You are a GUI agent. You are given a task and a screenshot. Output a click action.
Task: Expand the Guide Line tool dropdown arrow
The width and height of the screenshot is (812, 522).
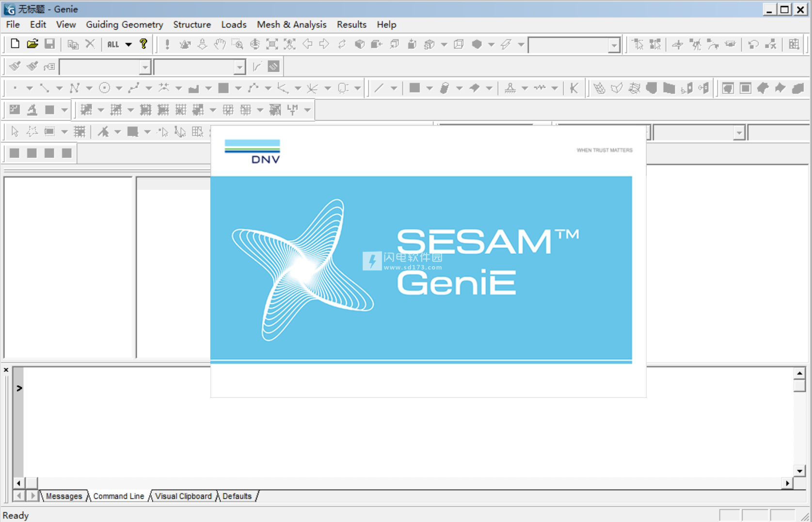pos(59,88)
